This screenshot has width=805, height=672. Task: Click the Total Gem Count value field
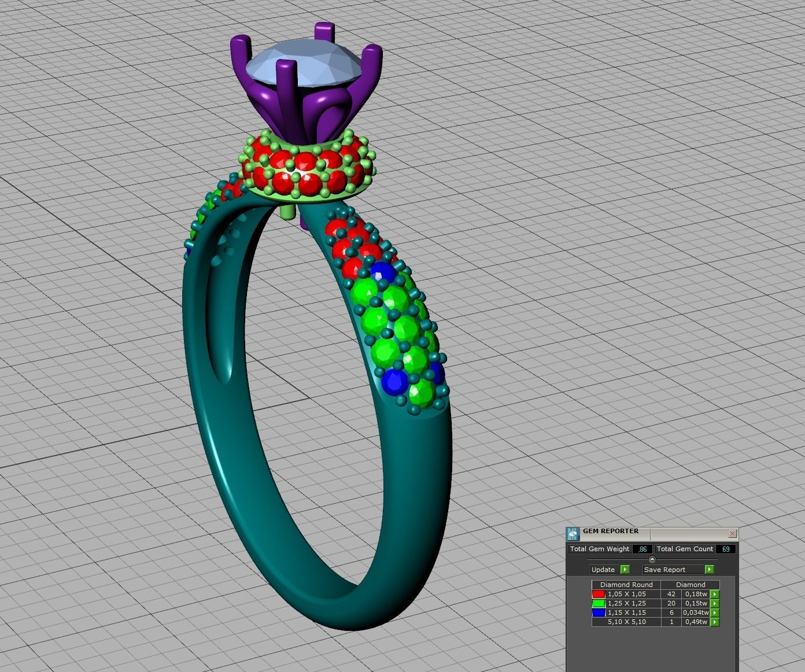click(726, 549)
